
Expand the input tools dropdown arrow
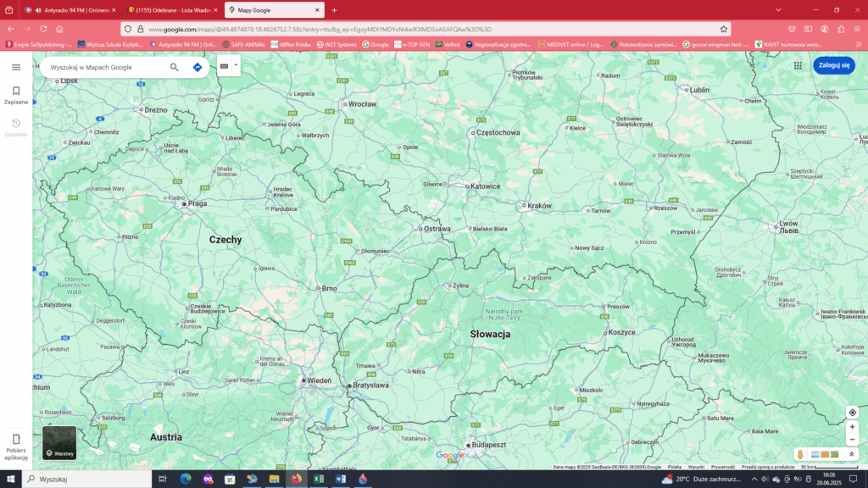pyautogui.click(x=236, y=66)
